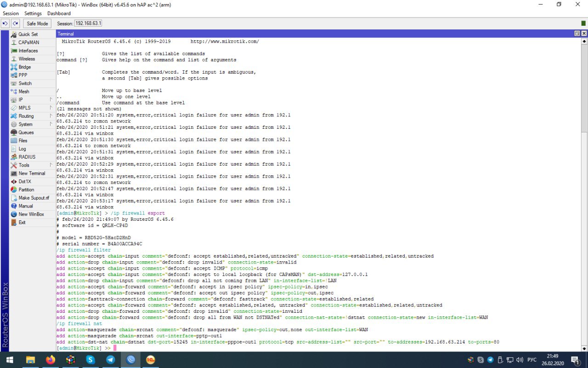This screenshot has width=588, height=368.
Task: Click 1C icon in taskbar
Action: click(x=151, y=360)
